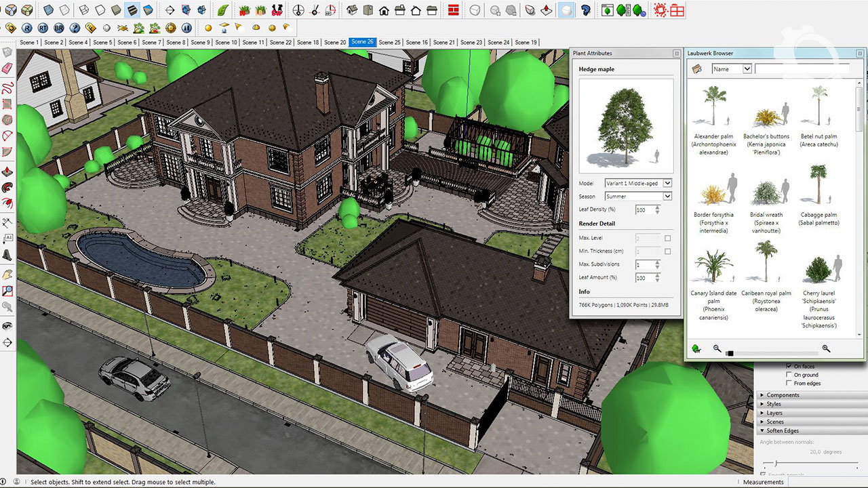Click the green leaf toolbar icon

222,10
